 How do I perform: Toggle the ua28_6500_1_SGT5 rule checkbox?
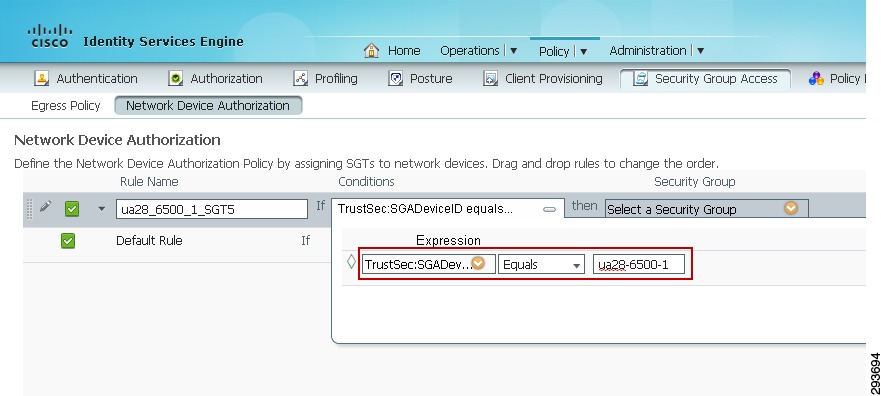[x=71, y=209]
